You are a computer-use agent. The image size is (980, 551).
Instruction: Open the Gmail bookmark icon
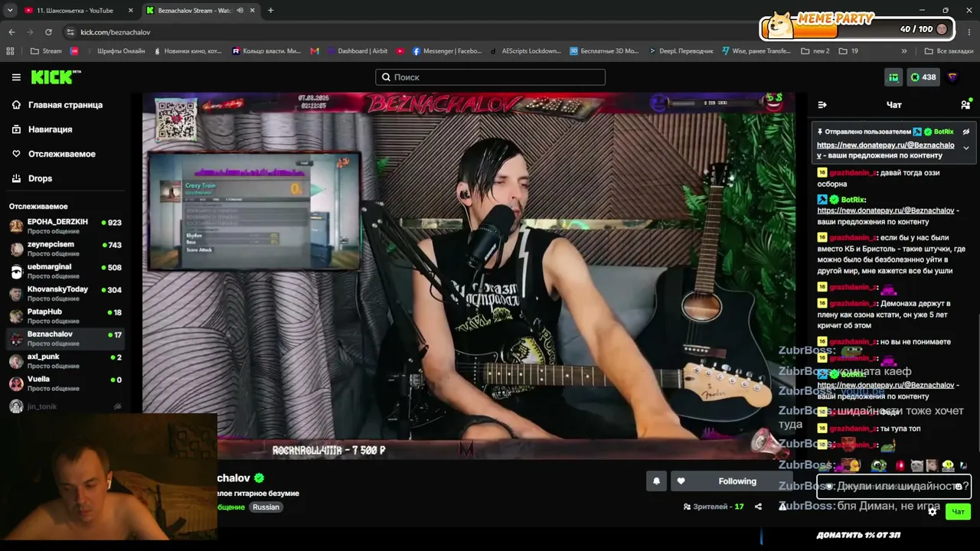click(315, 51)
